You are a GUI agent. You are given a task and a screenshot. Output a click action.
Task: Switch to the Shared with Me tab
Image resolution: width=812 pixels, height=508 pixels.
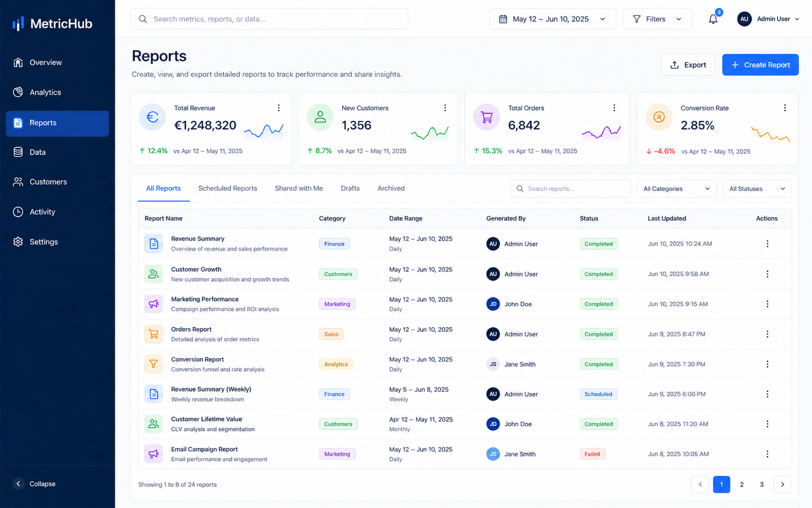[299, 188]
